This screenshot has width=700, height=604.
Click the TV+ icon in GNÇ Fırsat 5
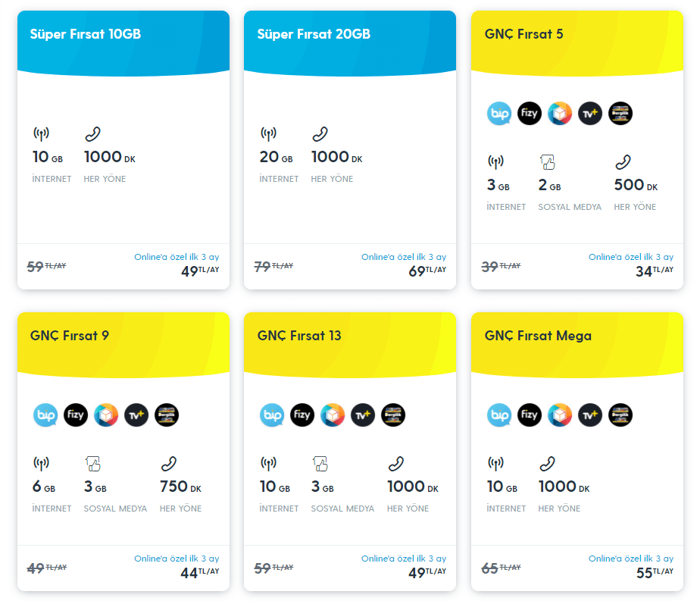tap(590, 114)
